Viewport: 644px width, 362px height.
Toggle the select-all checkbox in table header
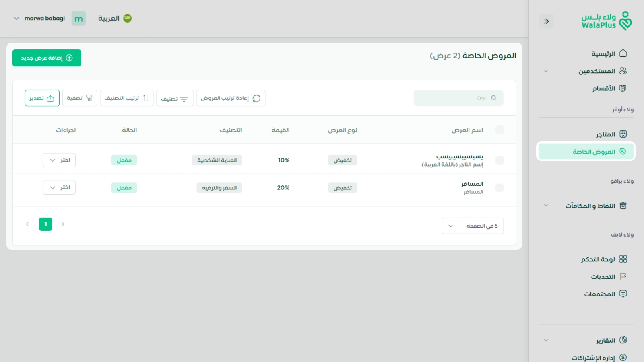(500, 130)
